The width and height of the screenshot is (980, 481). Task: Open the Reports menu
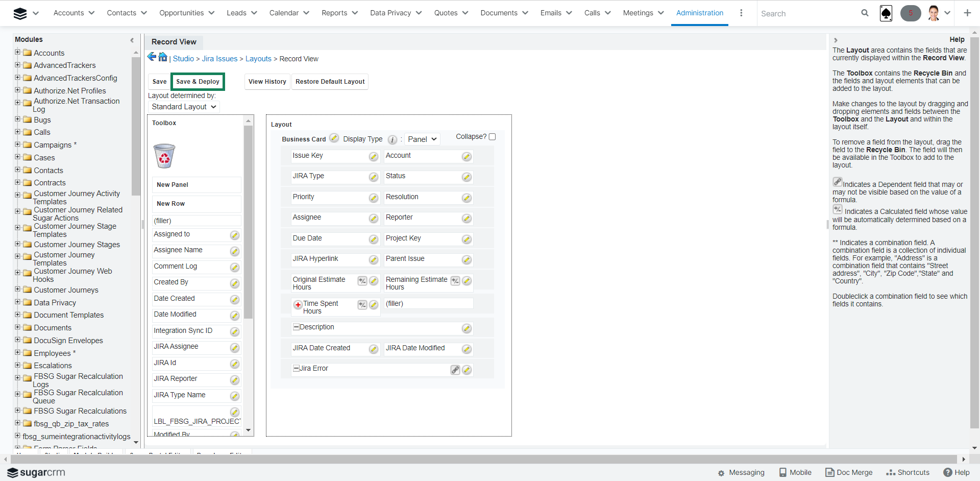pyautogui.click(x=339, y=13)
